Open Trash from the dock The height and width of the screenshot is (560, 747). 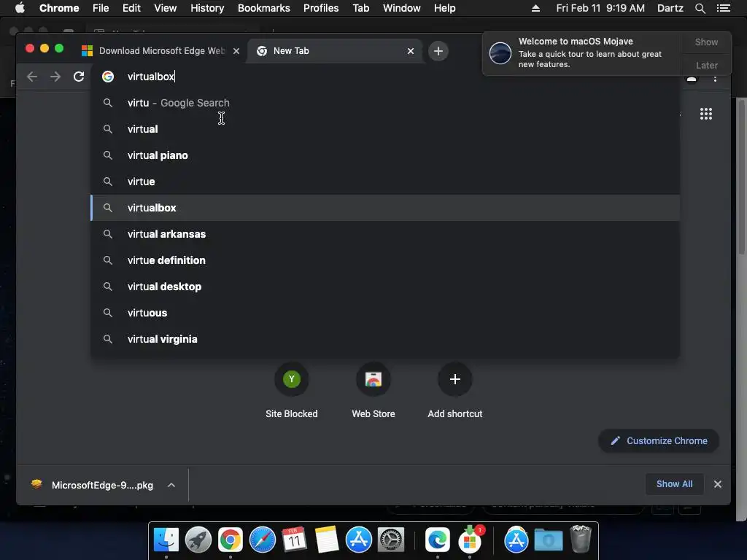[580, 539]
